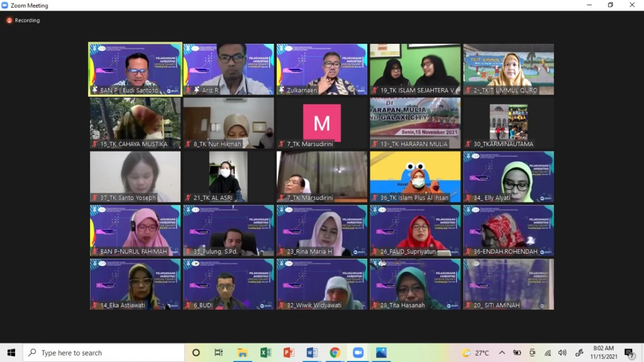The width and height of the screenshot is (644, 362).
Task: Click the Cortana circle icon
Action: pos(196,353)
